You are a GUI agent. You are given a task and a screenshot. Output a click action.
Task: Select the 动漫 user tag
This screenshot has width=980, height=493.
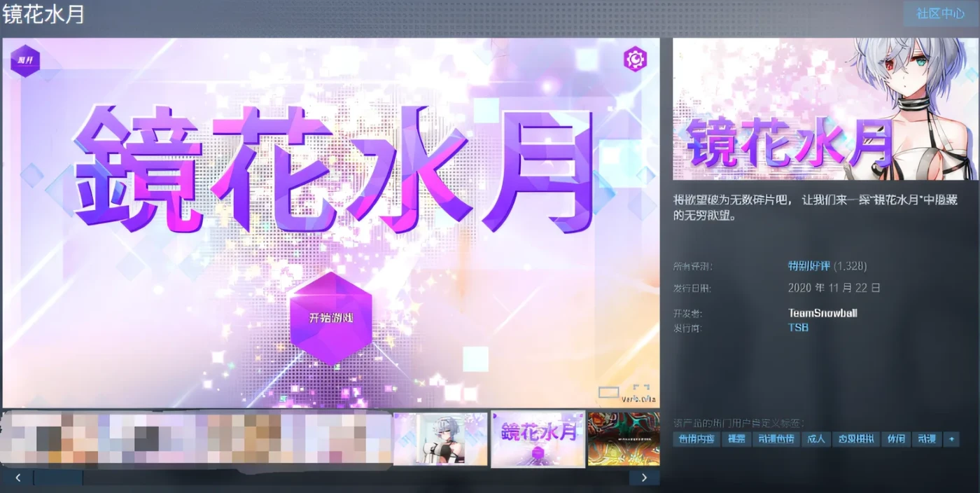929,439
